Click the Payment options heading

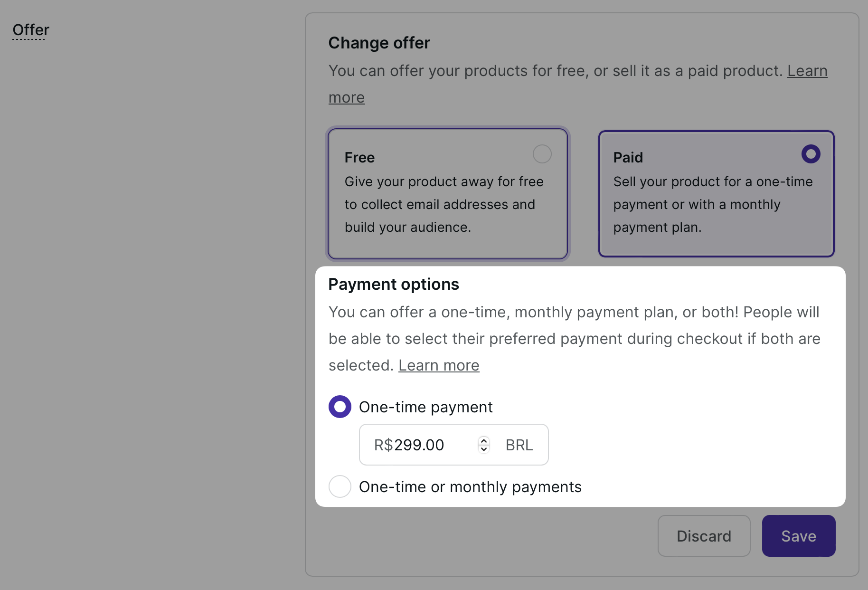pos(394,284)
